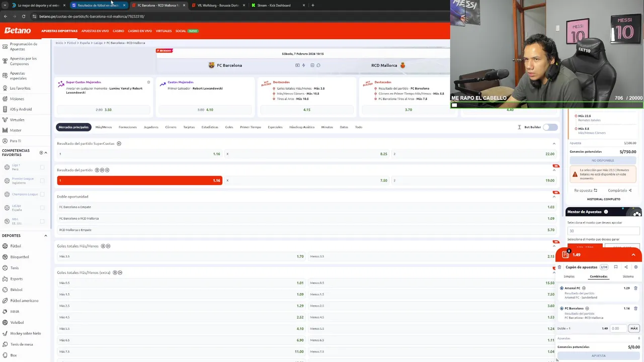Open the Master M icon
The height and width of the screenshot is (362, 644).
(5, 130)
